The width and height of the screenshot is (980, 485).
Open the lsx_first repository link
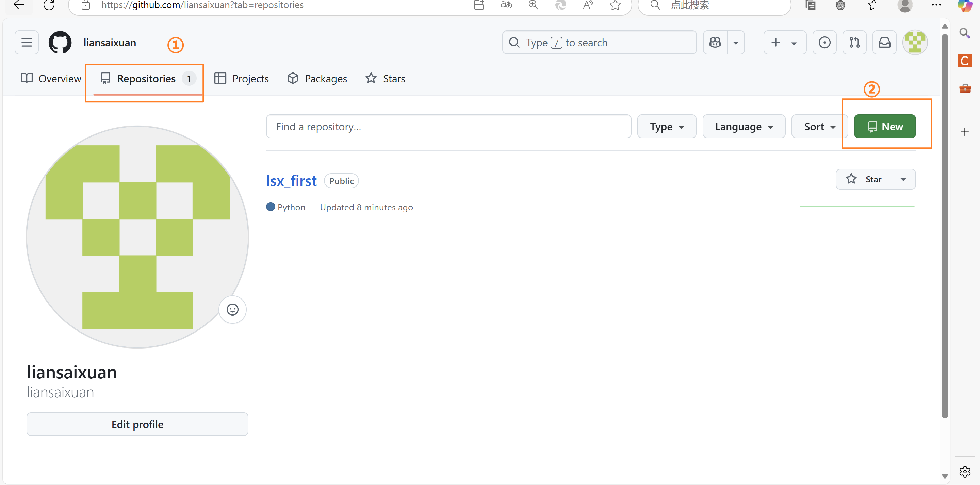pyautogui.click(x=291, y=181)
